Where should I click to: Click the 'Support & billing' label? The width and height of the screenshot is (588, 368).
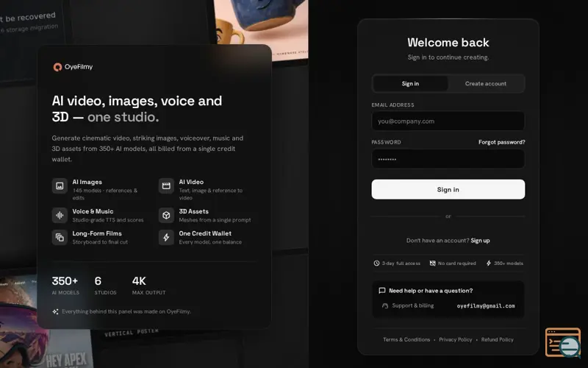point(413,305)
